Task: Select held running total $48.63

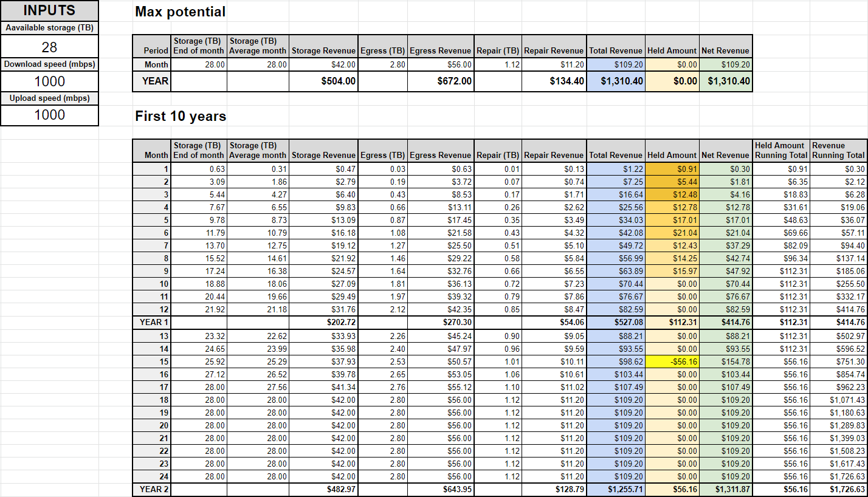Action: 781,220
